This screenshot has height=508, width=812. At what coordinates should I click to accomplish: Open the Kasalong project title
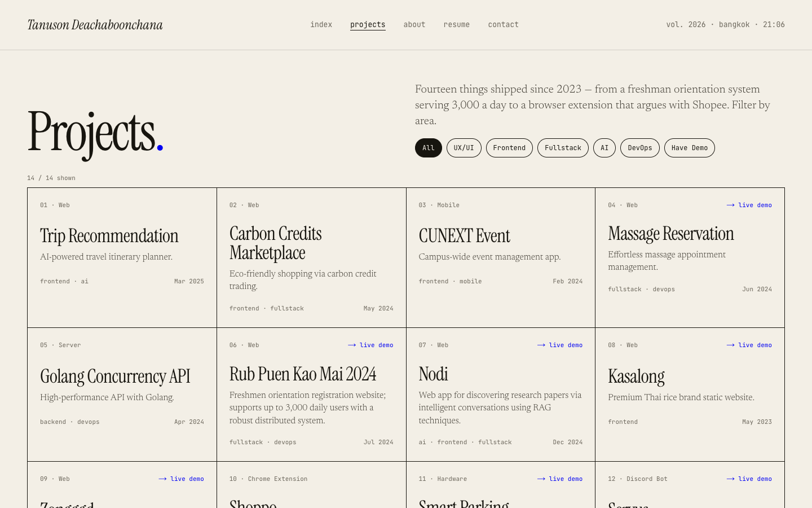pos(636,376)
